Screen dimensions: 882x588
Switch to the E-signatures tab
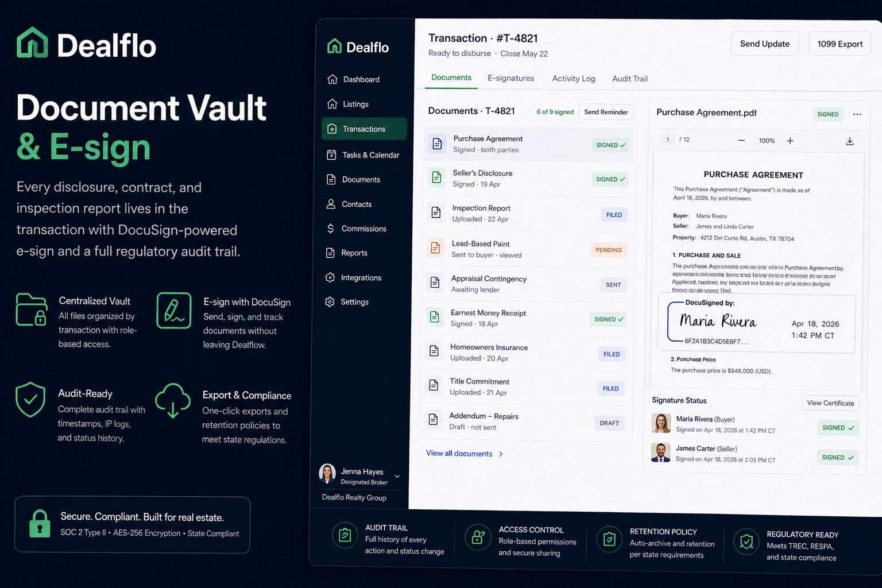coord(511,78)
